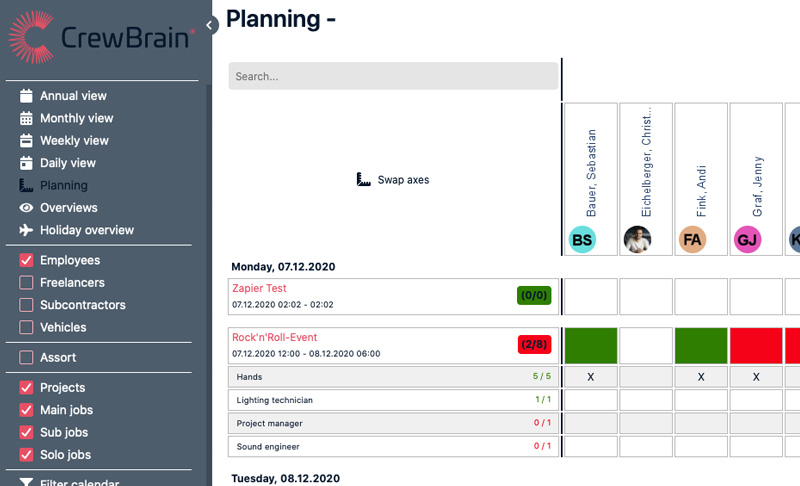Expand the Rock'n'Roll-Event row via its (2/8) badge
Screen dimensions: 800x486
(x=535, y=345)
